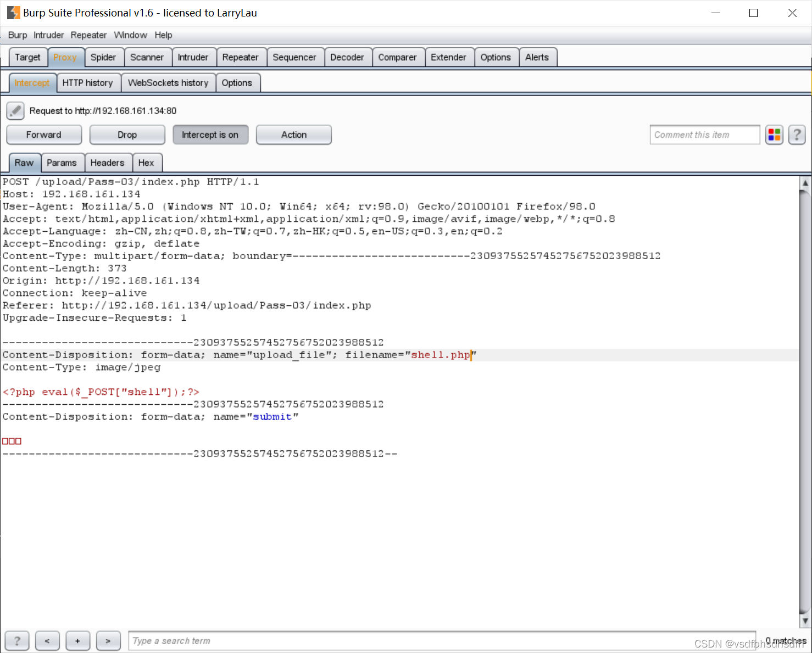Click the PHP eval payload line
Image resolution: width=812 pixels, height=653 pixels.
click(101, 392)
